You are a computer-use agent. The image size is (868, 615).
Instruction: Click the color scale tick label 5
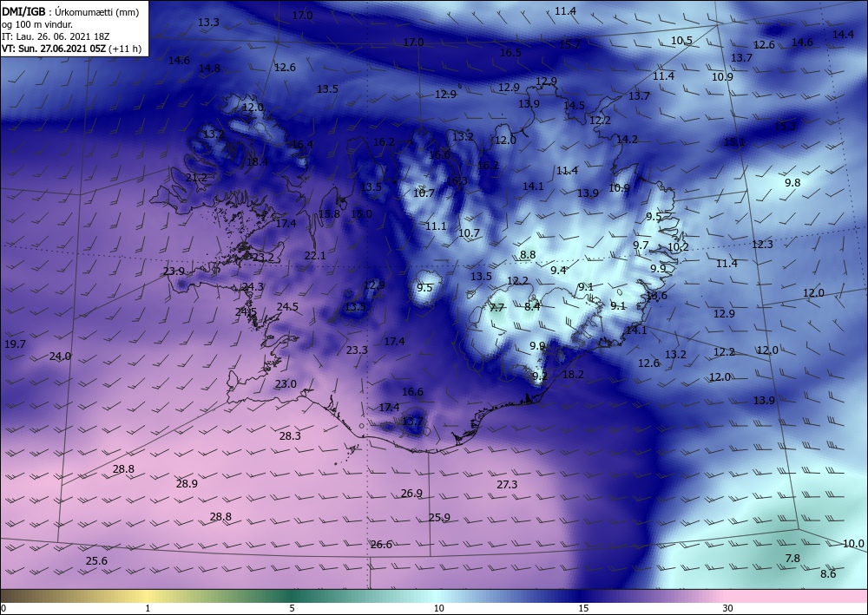coord(292,609)
